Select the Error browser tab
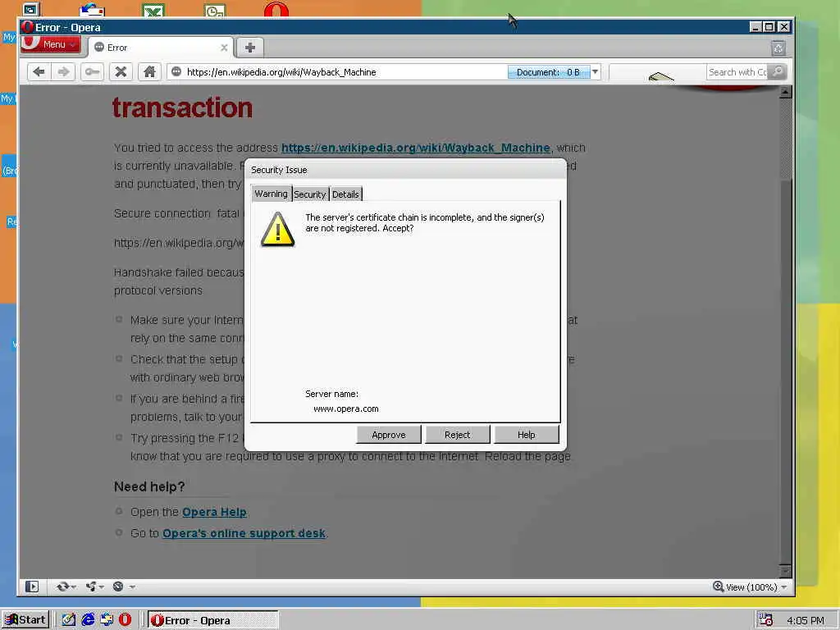The image size is (840, 630). 161,48
